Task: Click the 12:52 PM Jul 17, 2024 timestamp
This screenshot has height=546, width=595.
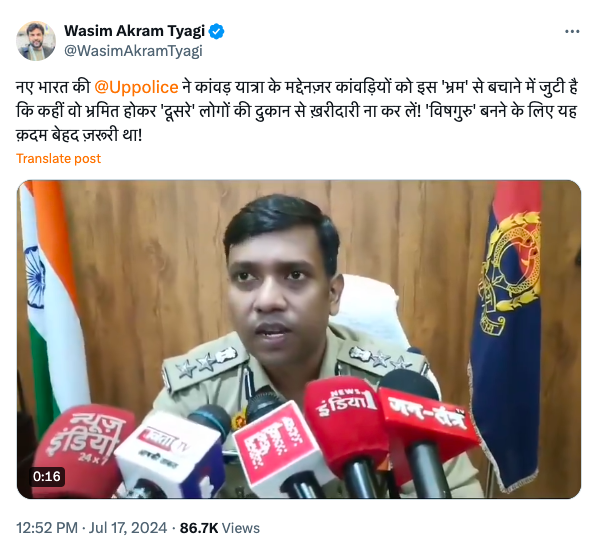Action: 91,528
